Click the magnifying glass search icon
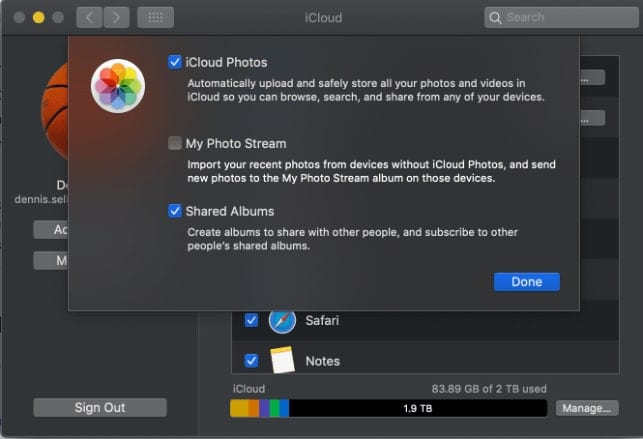Screen dimensions: 643x439 [496, 17]
